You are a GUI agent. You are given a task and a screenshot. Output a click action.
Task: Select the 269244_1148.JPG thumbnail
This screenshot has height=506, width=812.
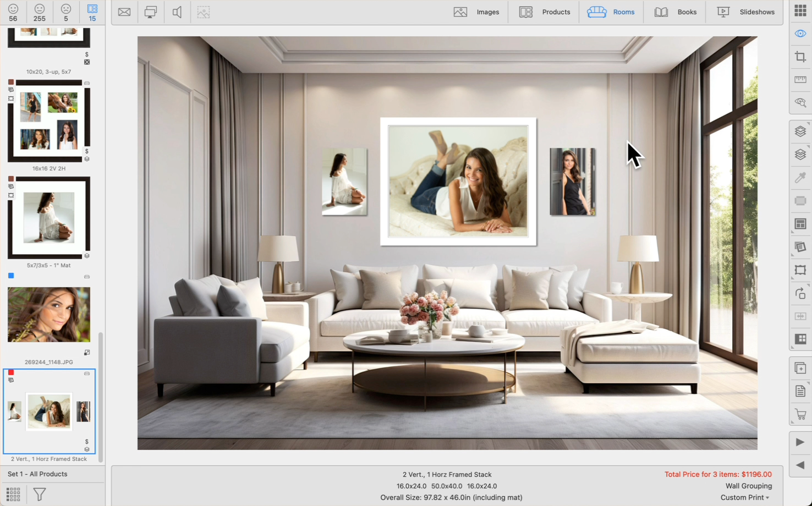coord(49,315)
